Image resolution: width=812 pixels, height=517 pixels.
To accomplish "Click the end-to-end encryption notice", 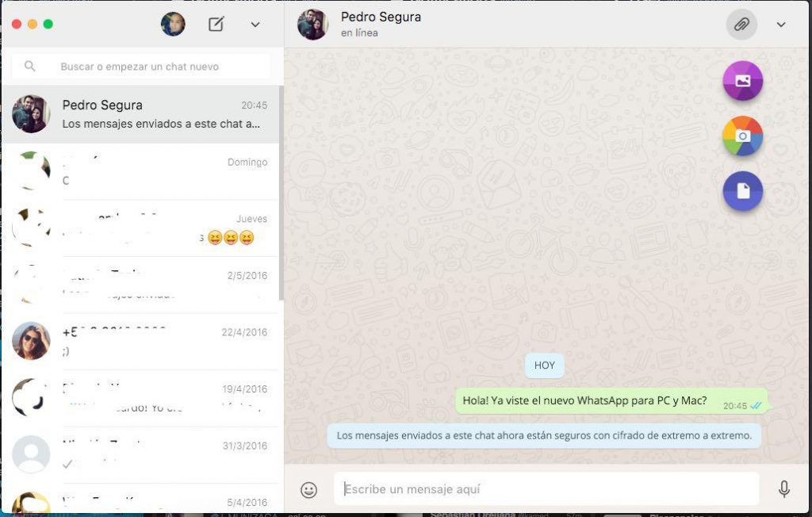I will tap(544, 435).
